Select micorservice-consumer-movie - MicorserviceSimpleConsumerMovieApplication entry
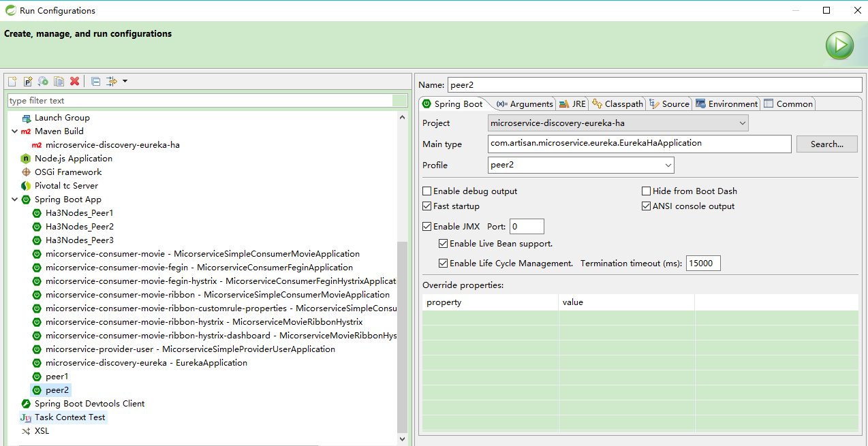The image size is (868, 446). point(202,254)
